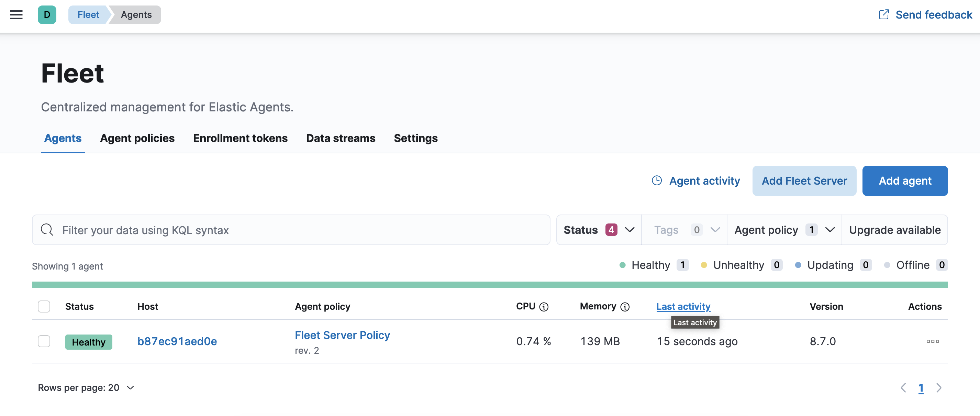Viewport: 980px width, 416px height.
Task: Go to previous page arrow
Action: [903, 388]
